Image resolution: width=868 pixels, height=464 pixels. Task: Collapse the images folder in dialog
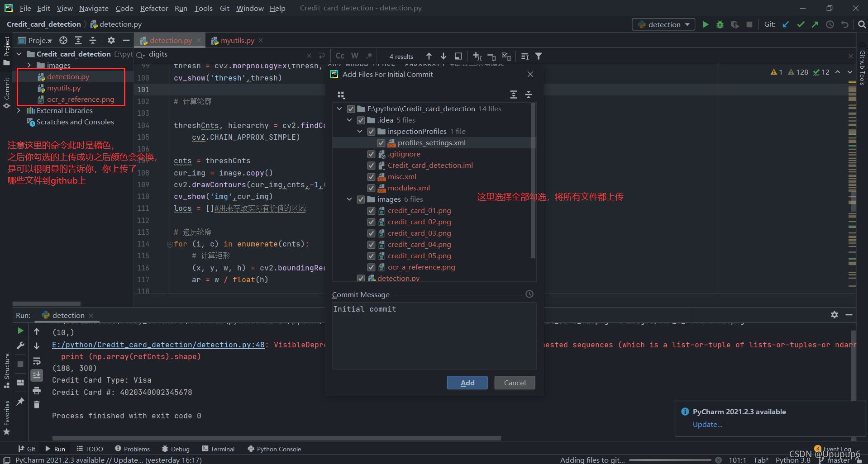(x=349, y=199)
